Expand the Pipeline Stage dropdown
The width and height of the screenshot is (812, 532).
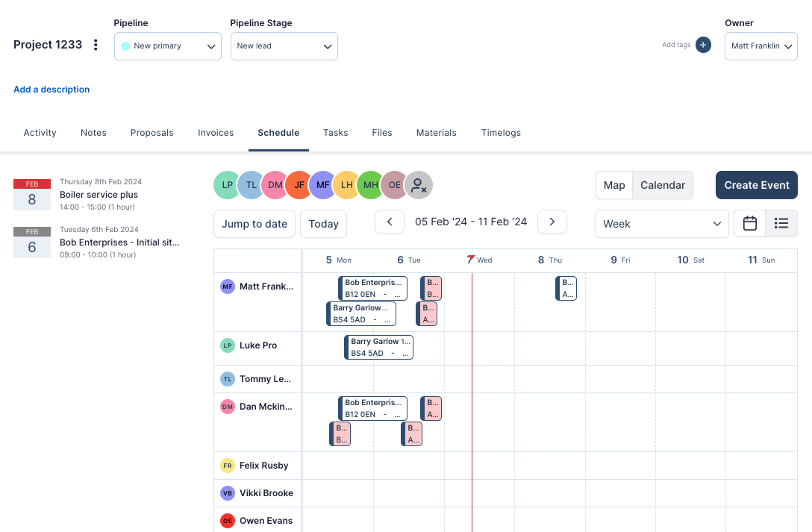pos(284,46)
